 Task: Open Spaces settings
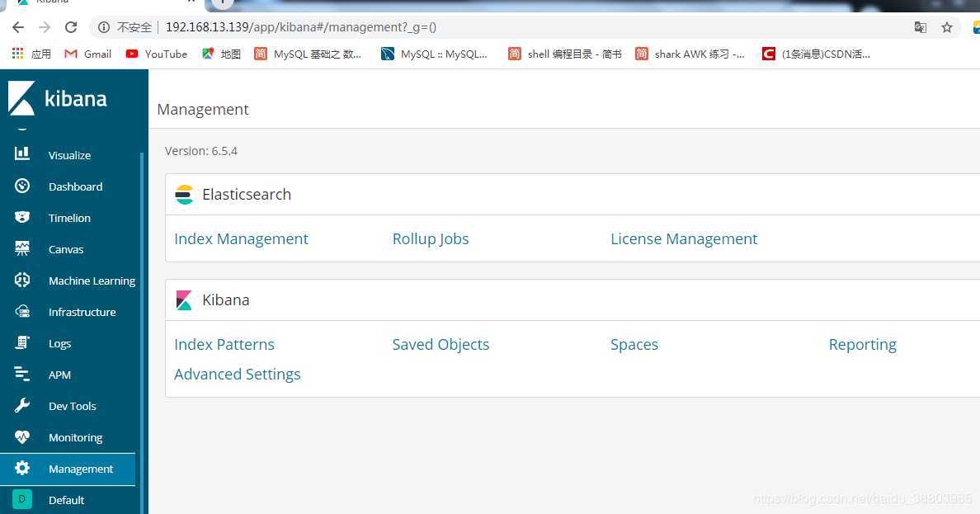click(x=634, y=345)
